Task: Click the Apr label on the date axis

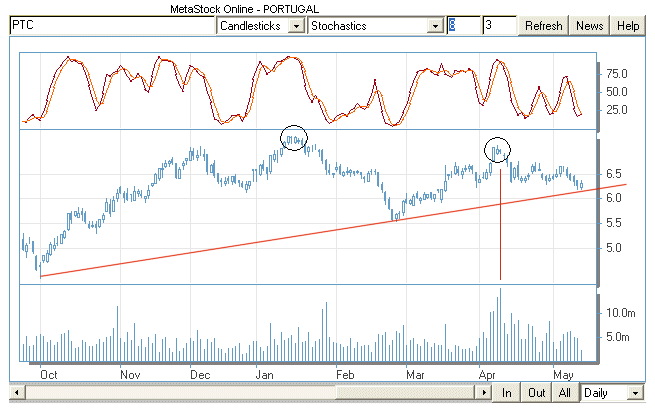Action: [487, 375]
